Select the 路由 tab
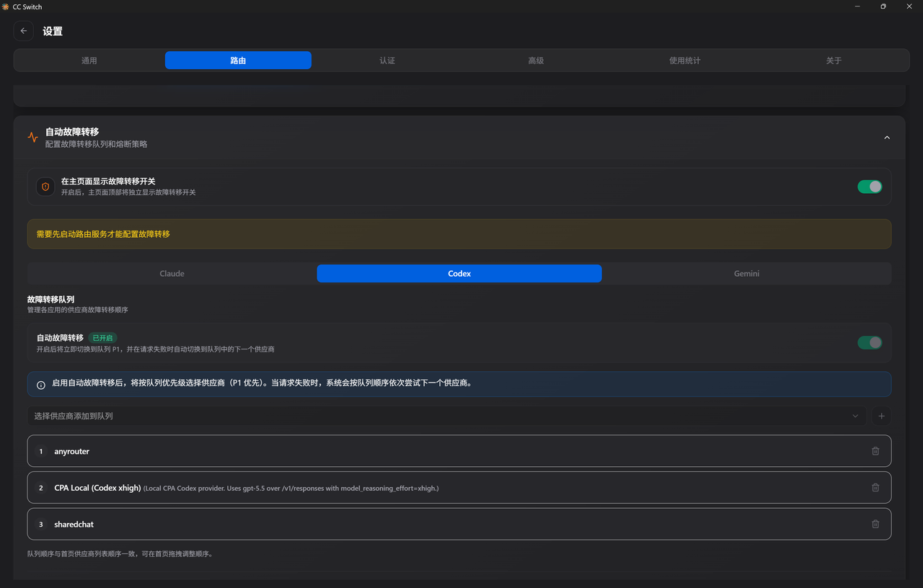Image resolution: width=923 pixels, height=588 pixels. point(238,61)
